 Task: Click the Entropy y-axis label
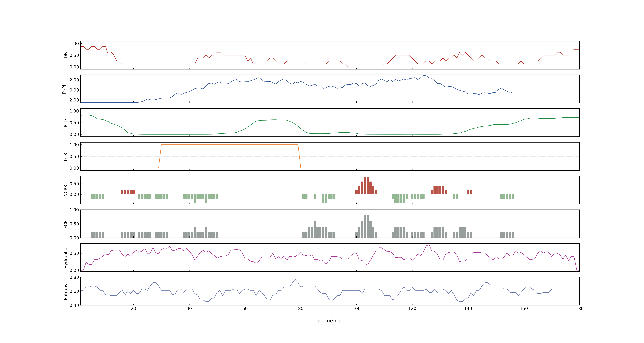click(66, 292)
